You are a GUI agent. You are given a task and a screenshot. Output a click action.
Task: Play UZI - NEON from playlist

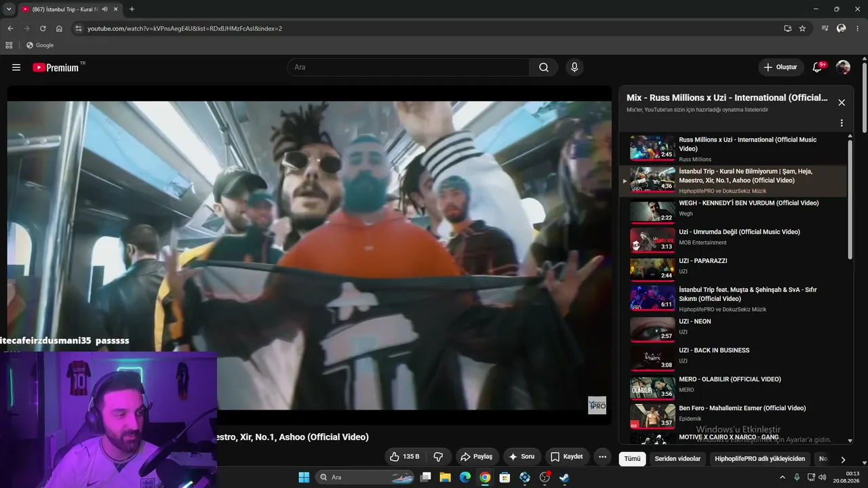735,329
